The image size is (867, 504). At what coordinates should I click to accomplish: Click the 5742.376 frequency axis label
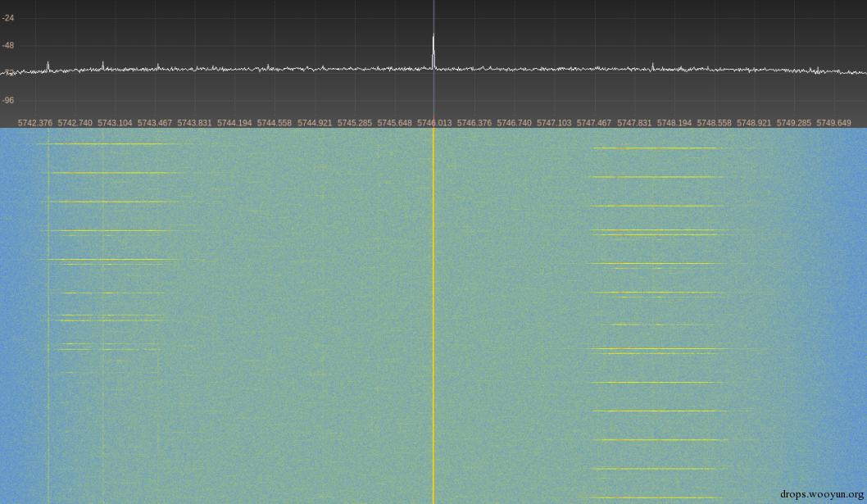click(35, 123)
